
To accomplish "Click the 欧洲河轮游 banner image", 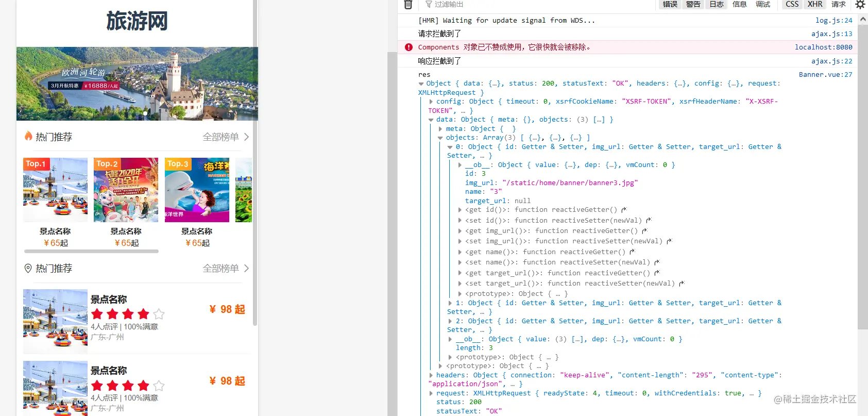I will [137, 84].
